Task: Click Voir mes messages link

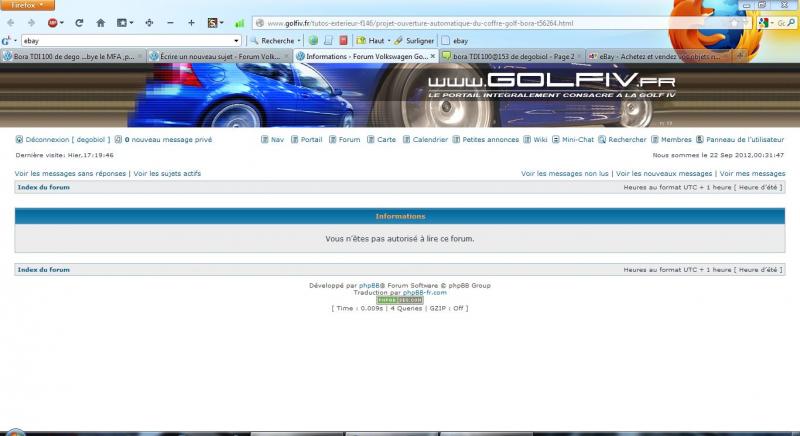Action: pyautogui.click(x=753, y=174)
